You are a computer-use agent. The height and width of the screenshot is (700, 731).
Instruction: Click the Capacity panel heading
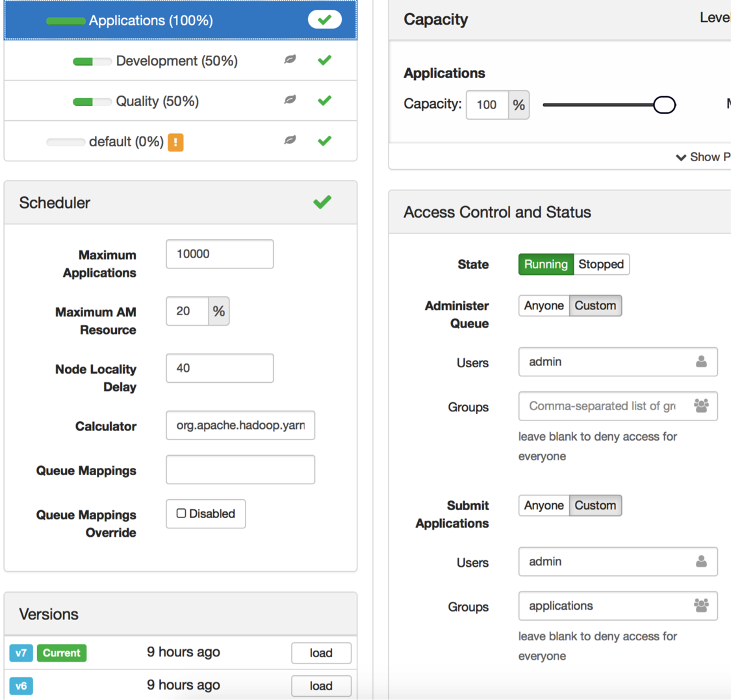click(435, 19)
